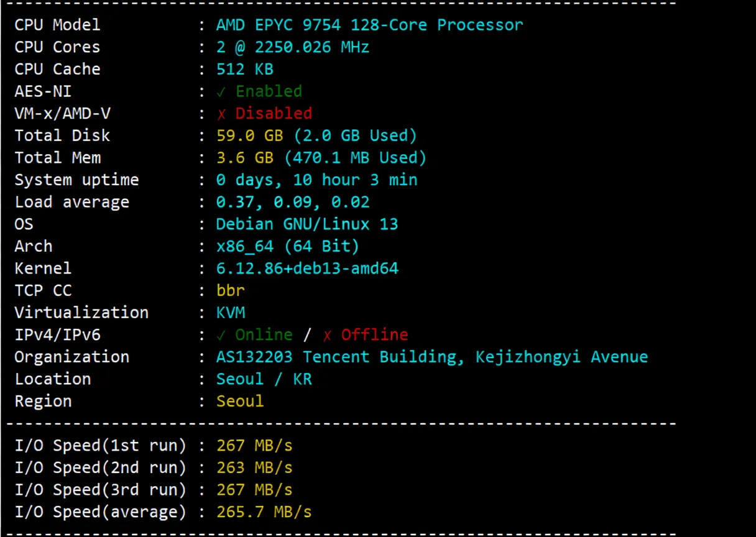Click the IPv6 Offline status

[x=365, y=335]
